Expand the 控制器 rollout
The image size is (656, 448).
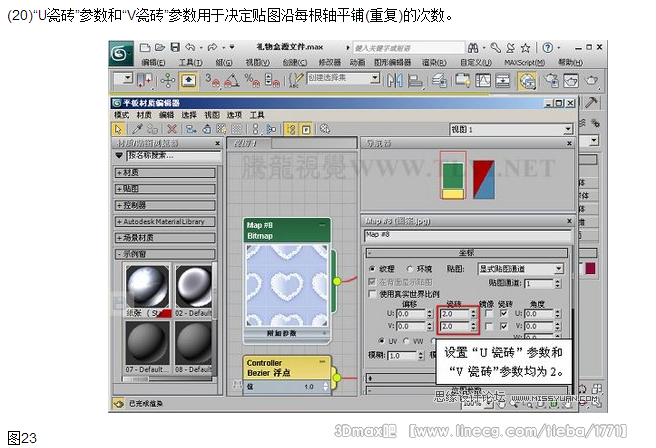pos(165,205)
